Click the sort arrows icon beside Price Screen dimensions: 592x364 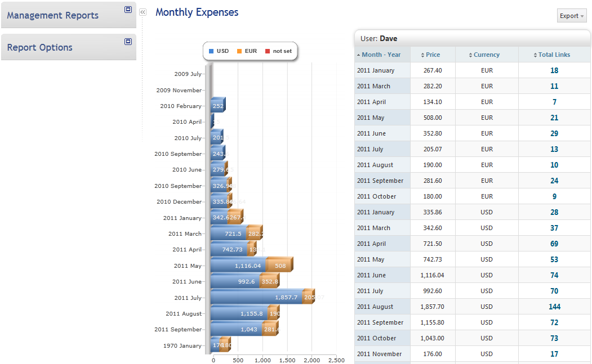pyautogui.click(x=423, y=55)
